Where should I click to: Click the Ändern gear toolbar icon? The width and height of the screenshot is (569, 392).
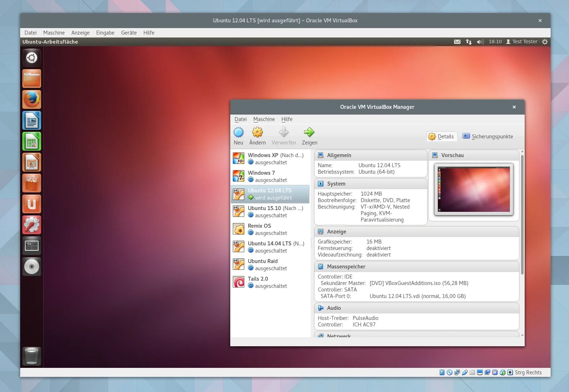tap(257, 132)
